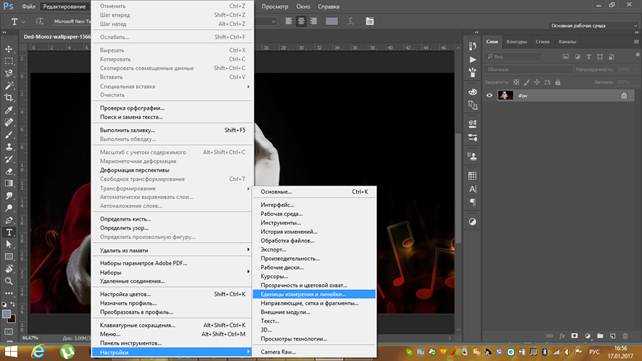
Task: Choose Клавиатурные сокращения menu entry
Action: [172, 325]
